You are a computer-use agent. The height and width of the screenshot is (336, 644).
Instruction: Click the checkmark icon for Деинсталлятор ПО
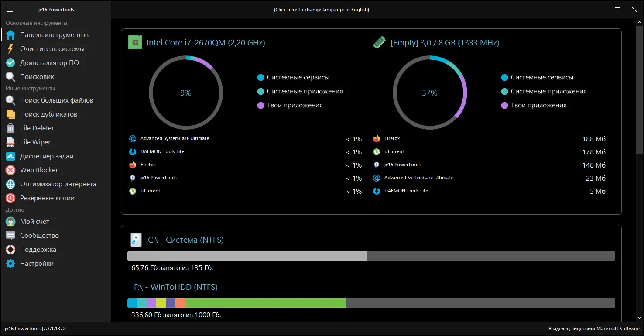click(10, 63)
